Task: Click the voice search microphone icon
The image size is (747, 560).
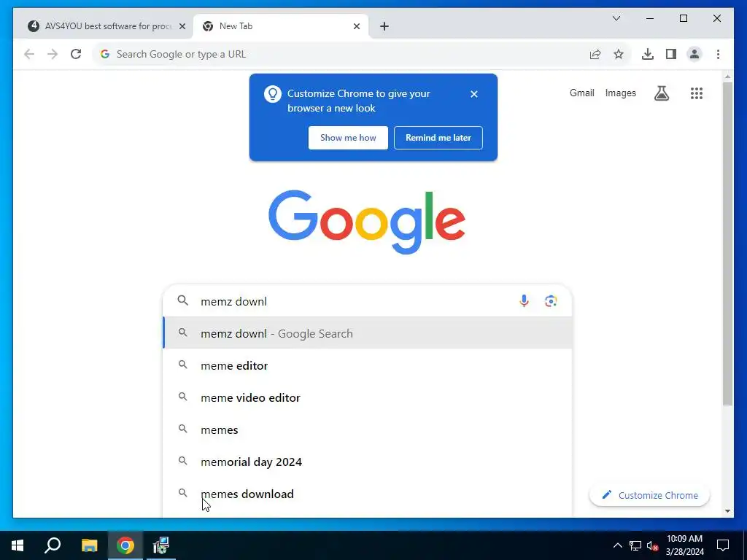Action: (524, 301)
